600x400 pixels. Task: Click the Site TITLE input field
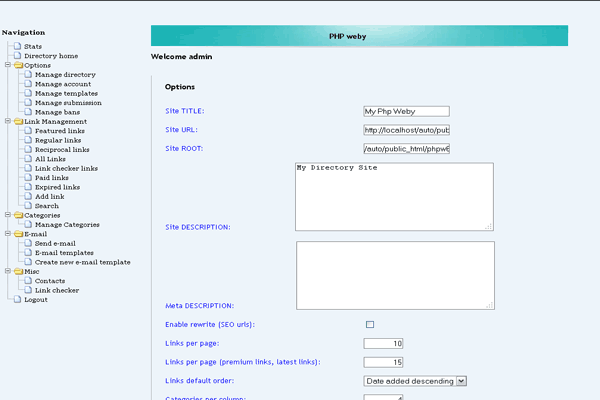point(406,111)
